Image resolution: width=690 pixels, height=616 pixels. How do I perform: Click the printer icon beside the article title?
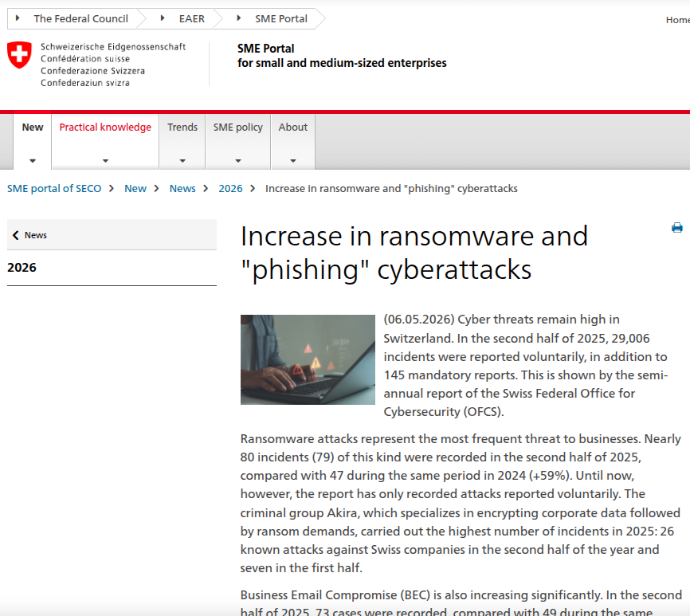(676, 227)
